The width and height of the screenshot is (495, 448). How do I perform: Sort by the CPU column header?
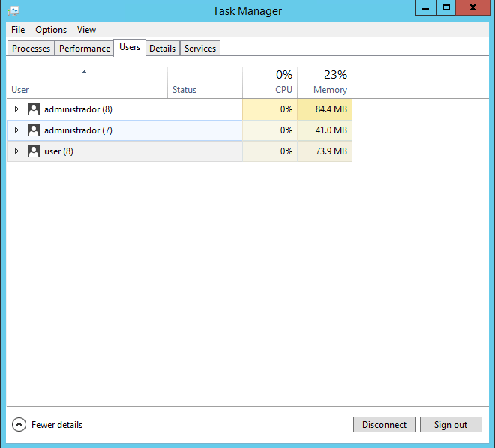click(270, 83)
